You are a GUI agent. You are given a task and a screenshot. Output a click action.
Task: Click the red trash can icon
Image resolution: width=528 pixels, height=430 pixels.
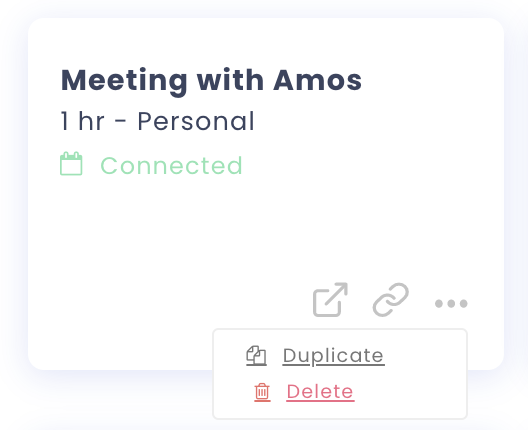click(262, 392)
